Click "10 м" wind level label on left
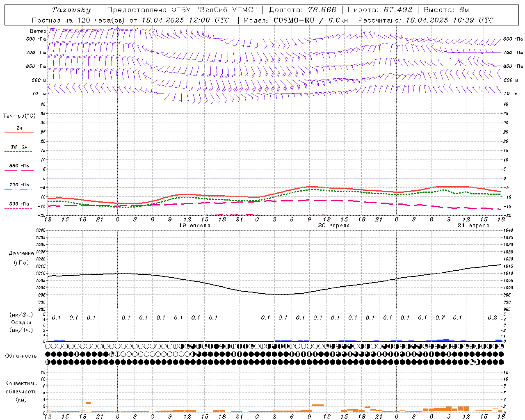Screen dimensions: 525x420 point(40,94)
